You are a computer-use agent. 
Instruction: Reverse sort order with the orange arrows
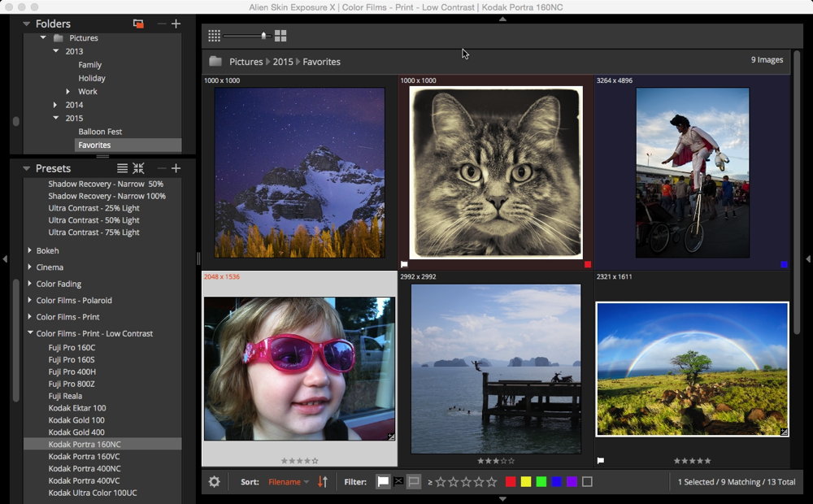pyautogui.click(x=323, y=482)
